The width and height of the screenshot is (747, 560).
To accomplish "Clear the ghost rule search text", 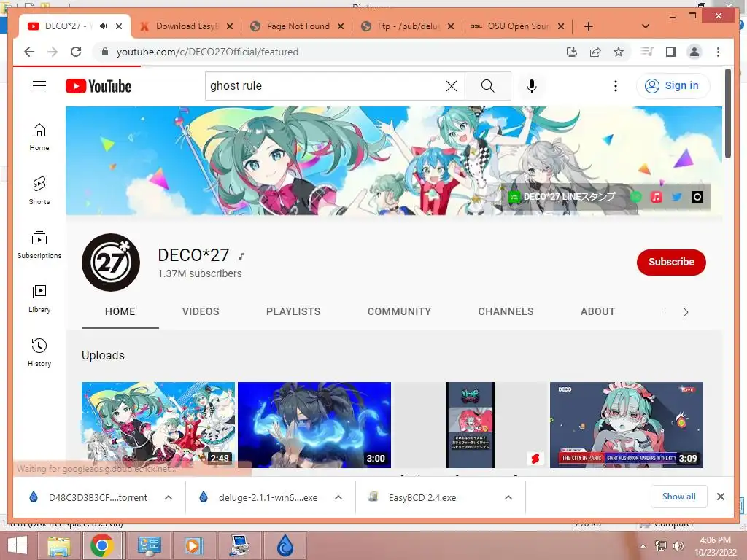I will [x=451, y=86].
